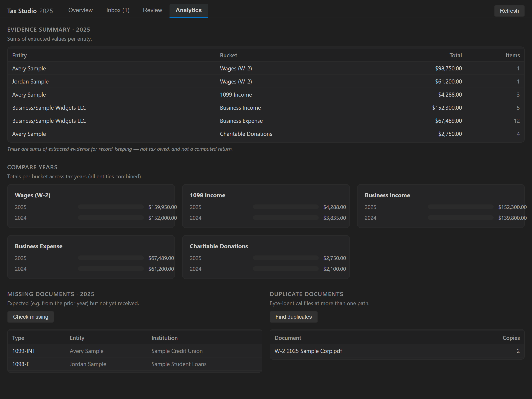Viewport: 532px width, 399px height.
Task: Click the $4,288.00 total in Evidence Summary table
Action: pyautogui.click(x=450, y=95)
